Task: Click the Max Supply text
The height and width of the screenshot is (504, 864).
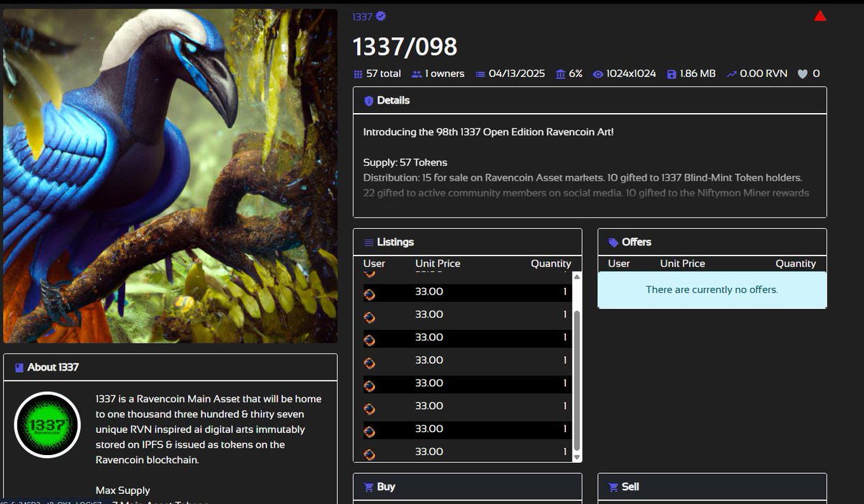Action: pos(122,490)
